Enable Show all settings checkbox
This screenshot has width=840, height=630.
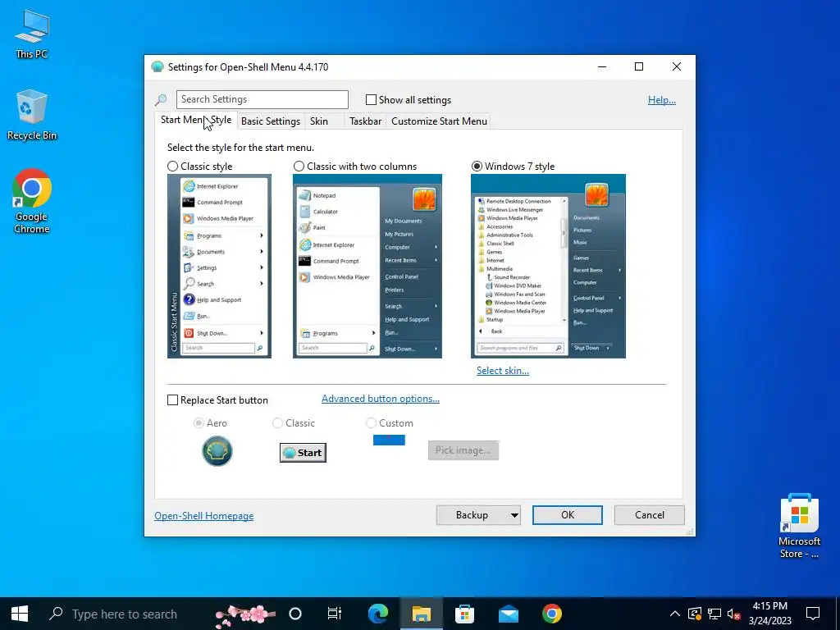(x=371, y=99)
